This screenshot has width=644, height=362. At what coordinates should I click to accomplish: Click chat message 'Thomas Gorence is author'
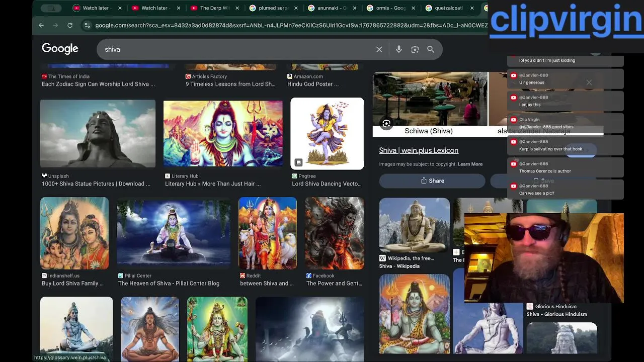(x=545, y=171)
